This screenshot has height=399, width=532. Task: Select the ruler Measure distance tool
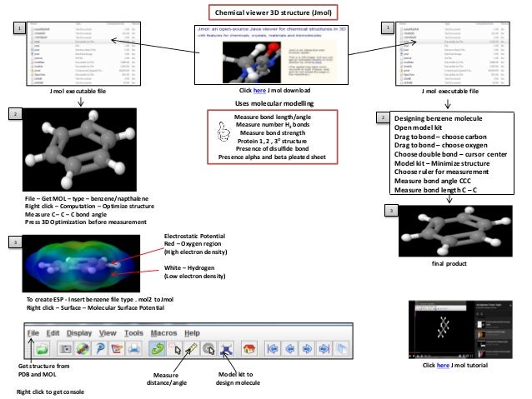(192, 348)
